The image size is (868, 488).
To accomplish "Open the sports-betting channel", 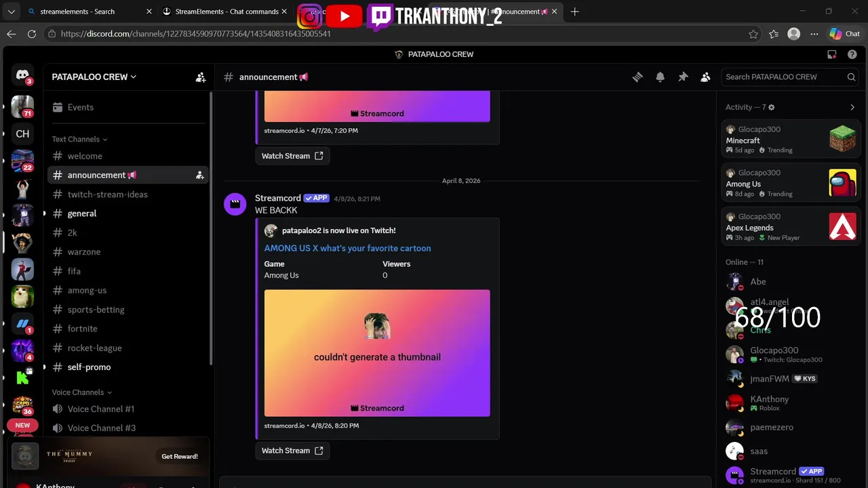I will click(127, 309).
